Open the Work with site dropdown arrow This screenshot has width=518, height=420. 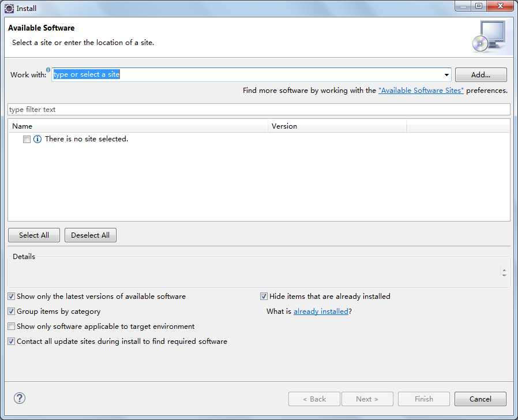446,74
